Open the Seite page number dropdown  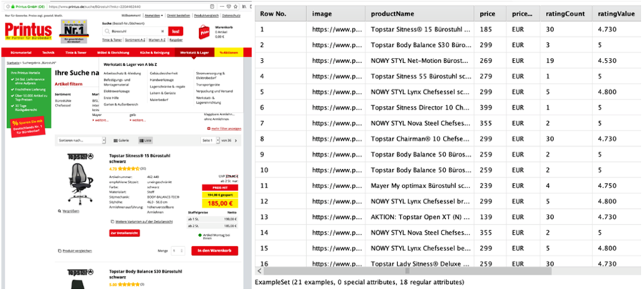(x=210, y=140)
